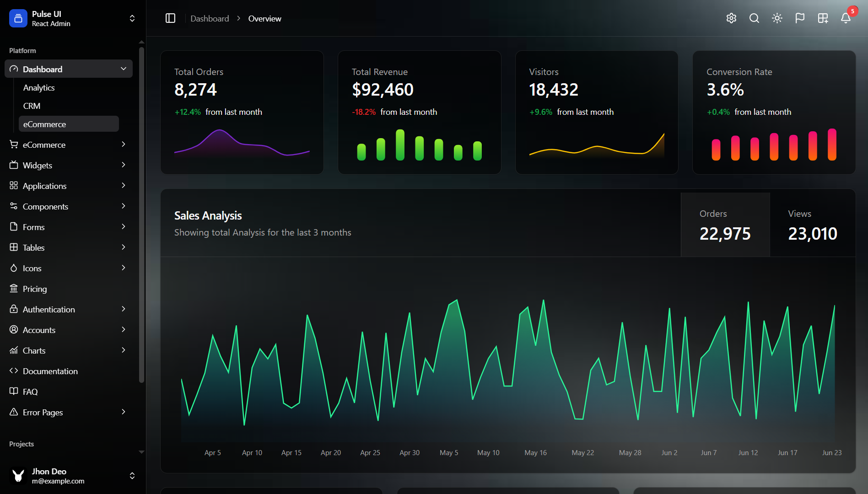
Task: Click the Accounts user icon
Action: [x=14, y=329]
